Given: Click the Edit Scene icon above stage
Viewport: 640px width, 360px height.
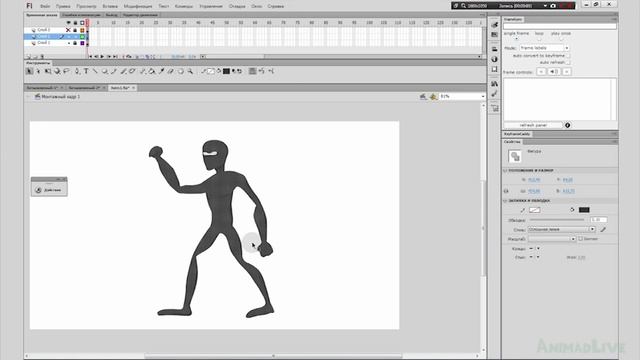Looking at the screenshot, I should (x=423, y=97).
